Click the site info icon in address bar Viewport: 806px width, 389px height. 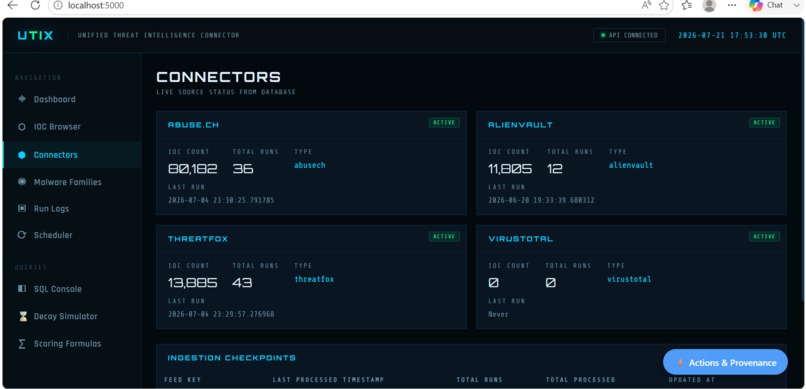point(59,6)
